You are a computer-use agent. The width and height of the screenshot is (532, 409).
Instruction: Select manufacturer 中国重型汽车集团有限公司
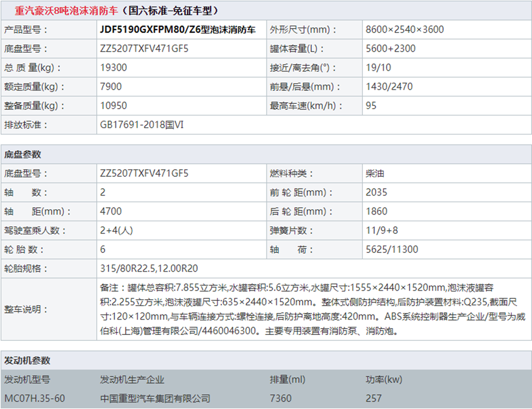point(155,398)
